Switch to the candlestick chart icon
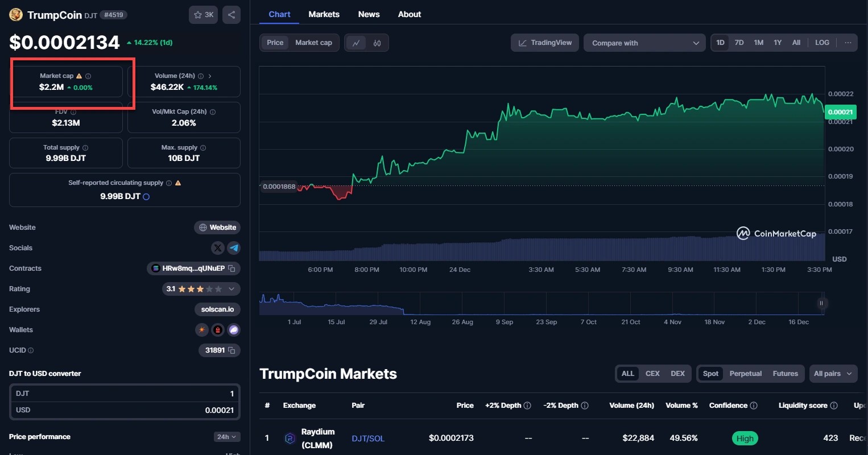Viewport: 868px width, 455px height. [x=377, y=43]
